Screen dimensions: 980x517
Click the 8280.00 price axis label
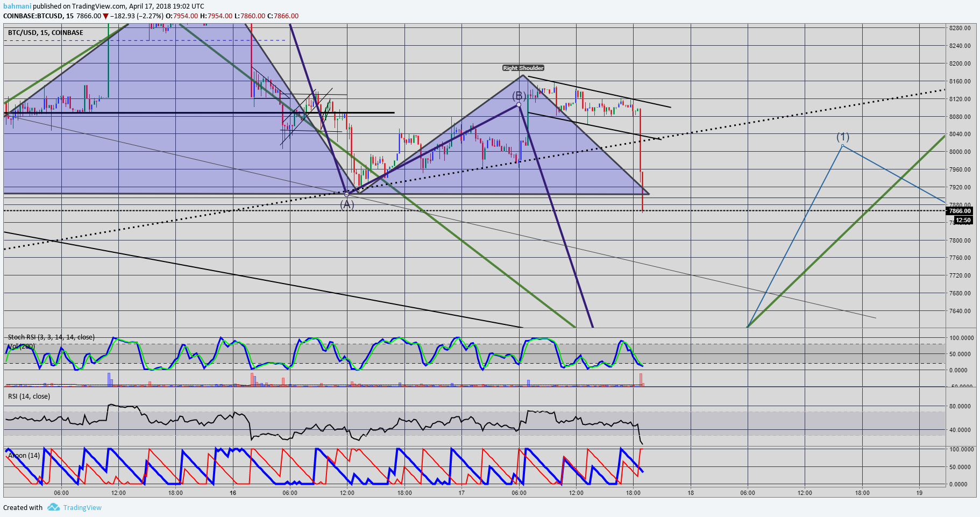click(960, 28)
